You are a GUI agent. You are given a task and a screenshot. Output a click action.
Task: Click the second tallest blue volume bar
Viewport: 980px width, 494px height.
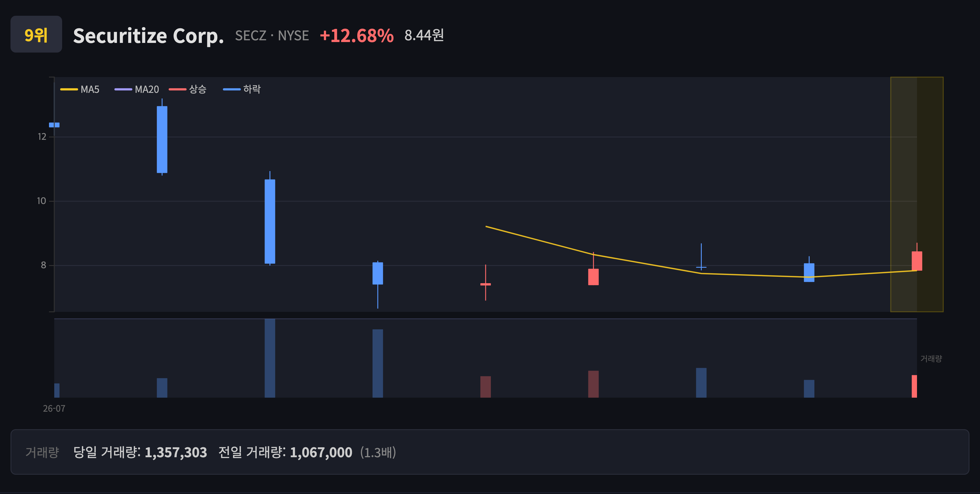[x=378, y=363]
